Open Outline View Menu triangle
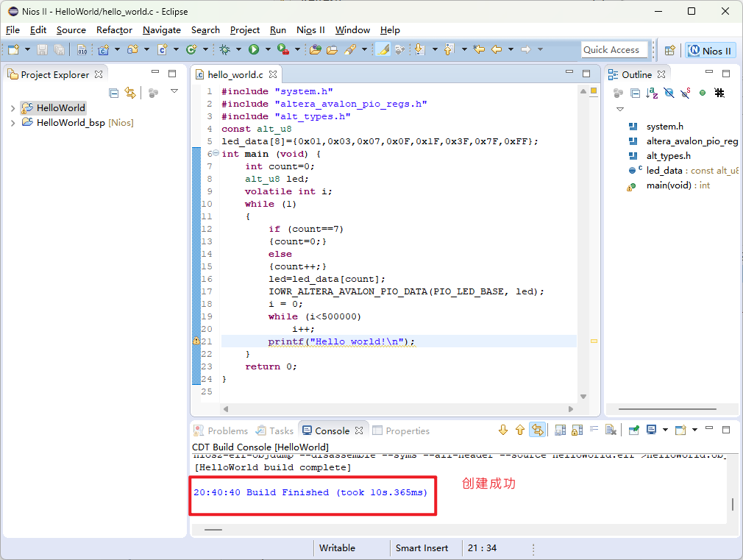This screenshot has width=743, height=560. [620, 110]
